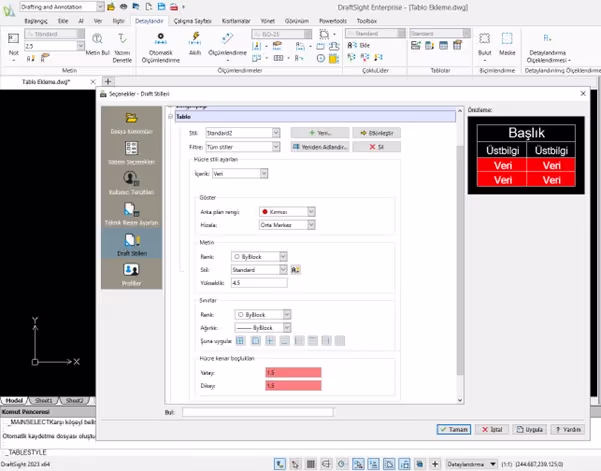Confirm with the Tamam button
The image size is (601, 471).
click(x=453, y=429)
